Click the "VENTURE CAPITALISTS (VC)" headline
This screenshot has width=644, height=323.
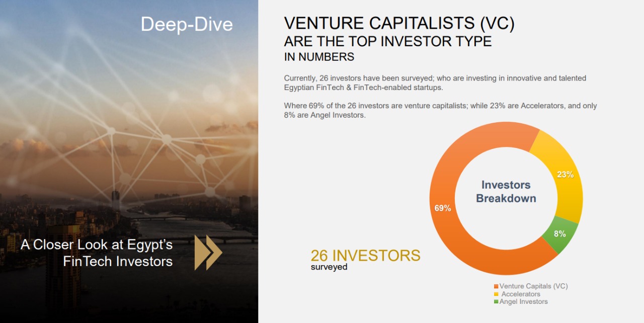click(x=399, y=24)
